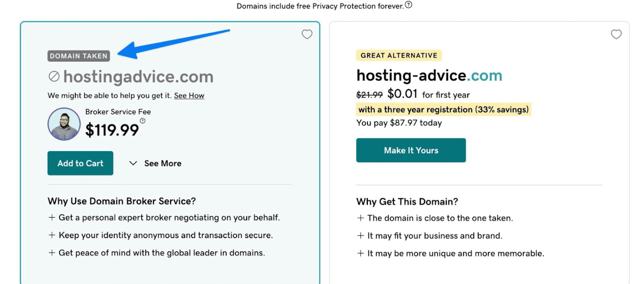Click Make It Yours for hosting-advice.com

coord(410,150)
